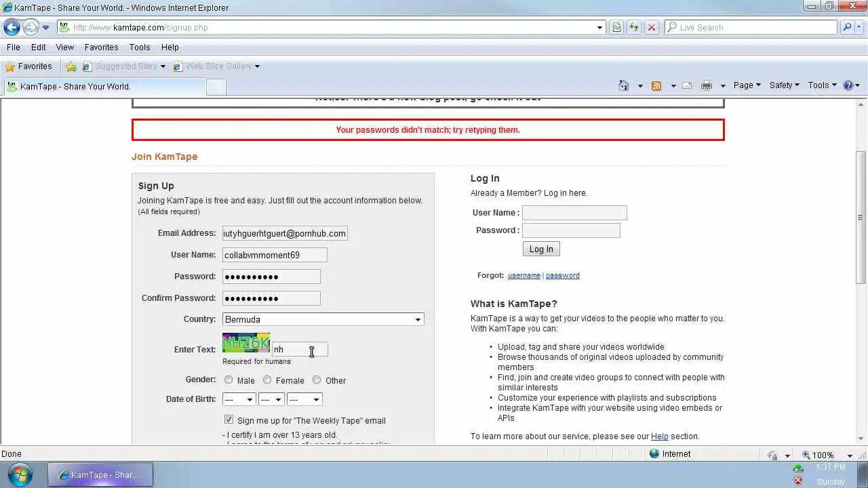Click the Confirm Password field
This screenshot has width=868, height=488.
[x=271, y=298]
